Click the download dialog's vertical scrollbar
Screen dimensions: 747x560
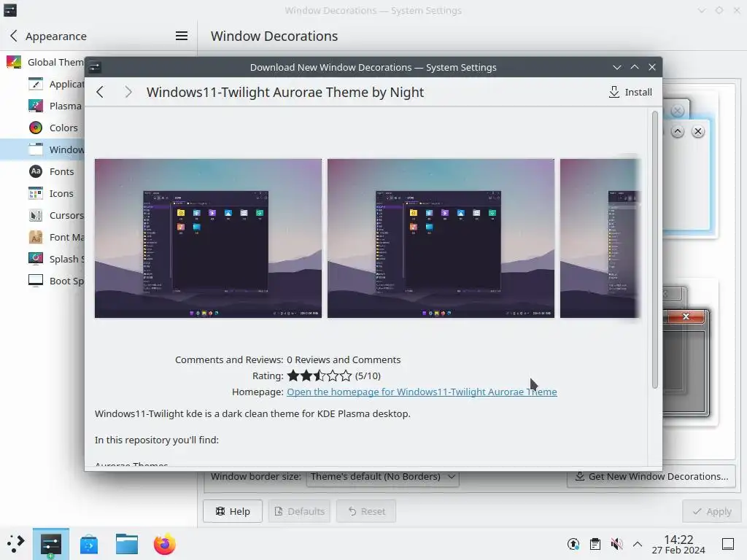tap(655, 249)
